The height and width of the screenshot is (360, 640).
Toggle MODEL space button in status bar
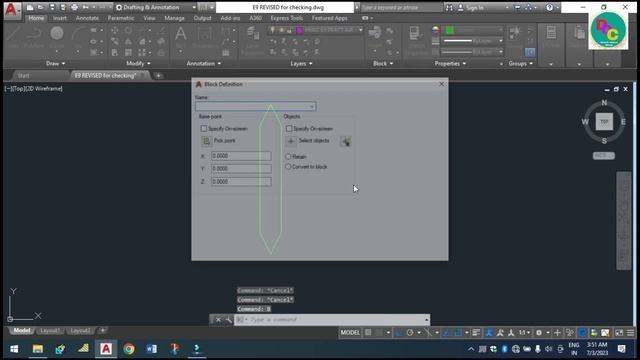350,333
